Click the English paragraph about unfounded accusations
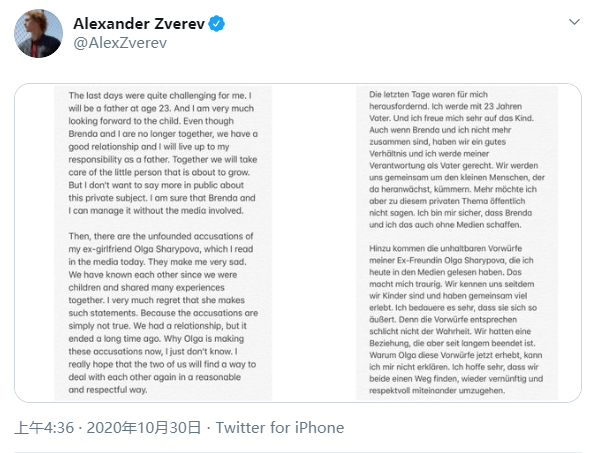The height and width of the screenshot is (453, 595). click(x=163, y=313)
